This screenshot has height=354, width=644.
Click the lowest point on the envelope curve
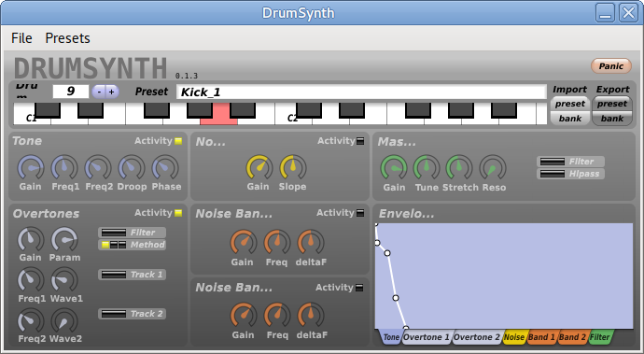(x=406, y=328)
